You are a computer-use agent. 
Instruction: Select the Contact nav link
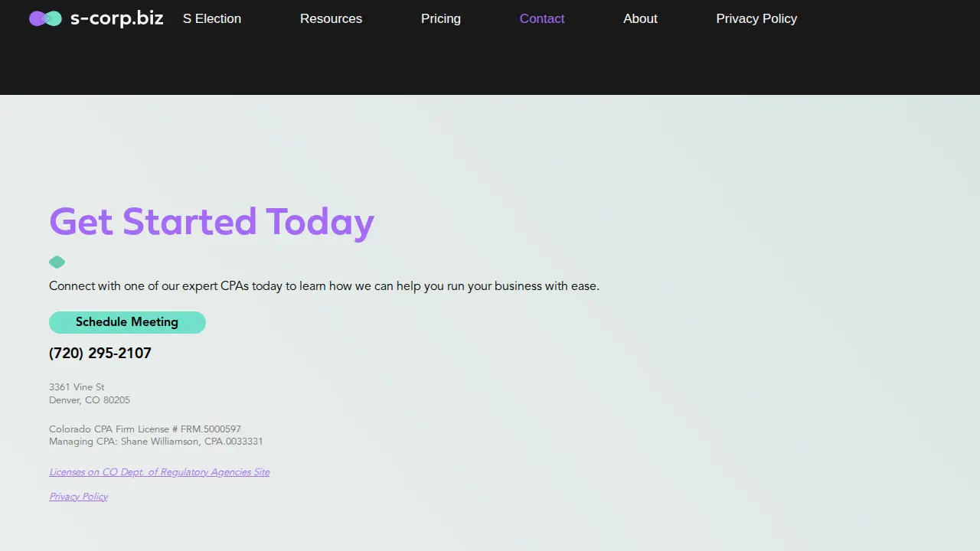click(x=542, y=18)
